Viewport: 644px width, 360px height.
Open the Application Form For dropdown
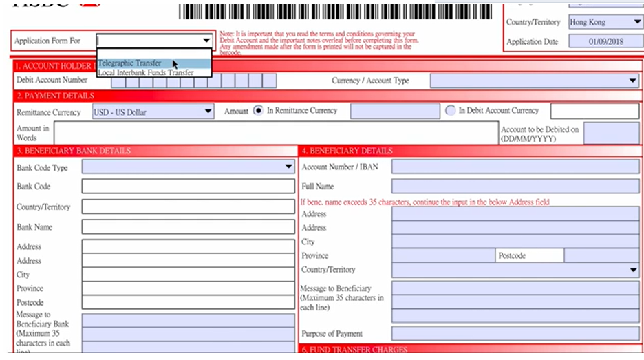(206, 41)
